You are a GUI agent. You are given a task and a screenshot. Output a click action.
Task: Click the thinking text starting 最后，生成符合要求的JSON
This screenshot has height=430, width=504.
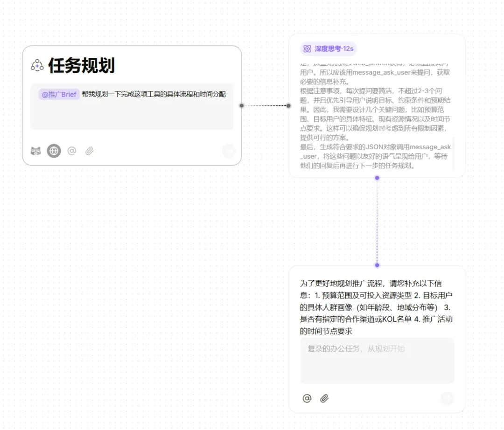[x=375, y=156]
